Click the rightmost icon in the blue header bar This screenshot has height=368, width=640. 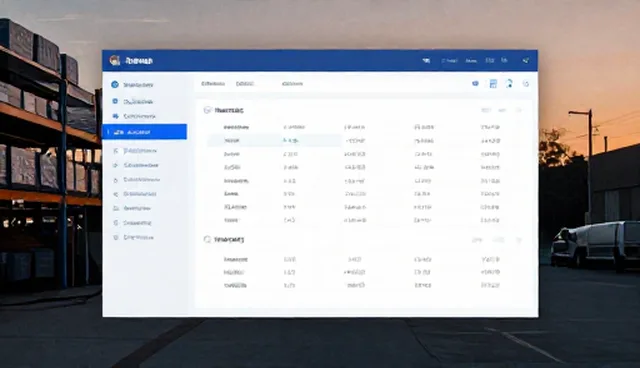pyautogui.click(x=526, y=60)
